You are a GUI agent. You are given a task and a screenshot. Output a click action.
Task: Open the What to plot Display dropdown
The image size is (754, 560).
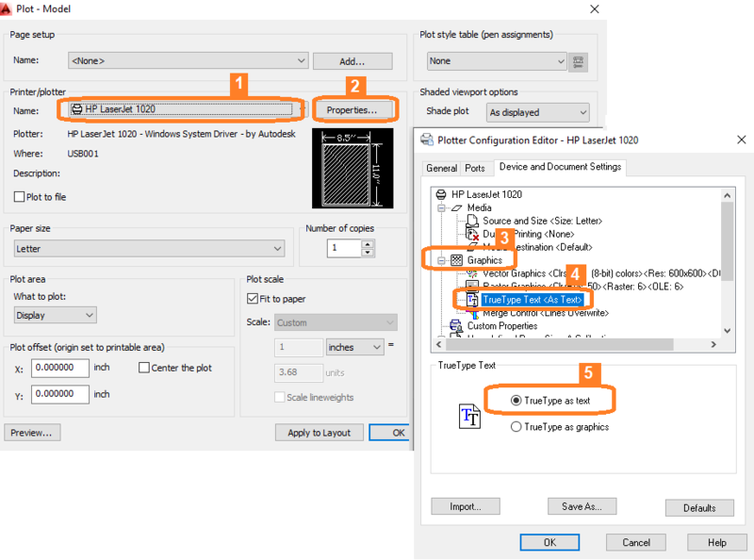pyautogui.click(x=56, y=315)
